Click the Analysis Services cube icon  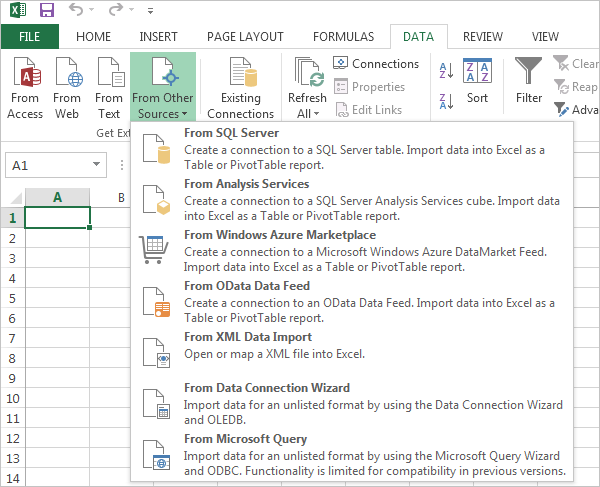(156, 200)
